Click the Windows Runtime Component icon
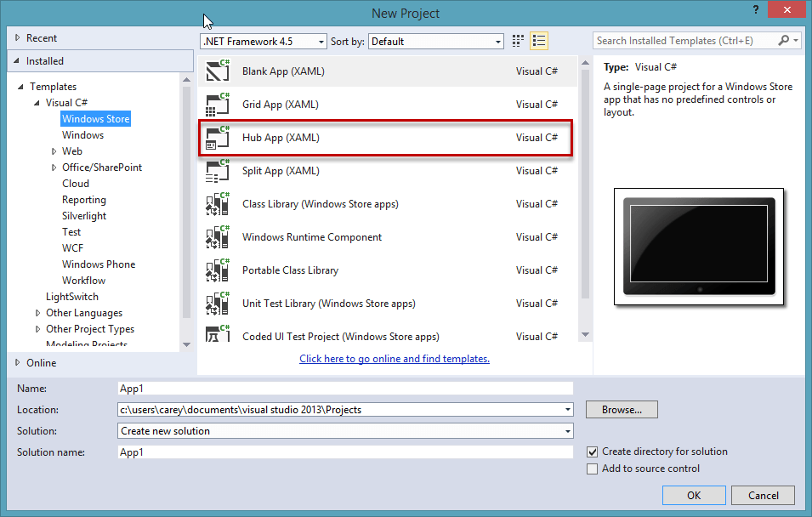 click(x=218, y=236)
